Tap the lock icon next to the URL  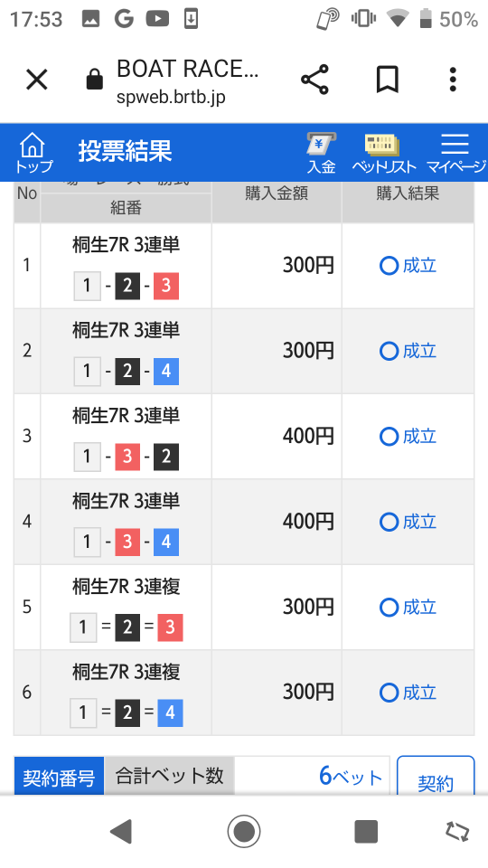click(95, 80)
